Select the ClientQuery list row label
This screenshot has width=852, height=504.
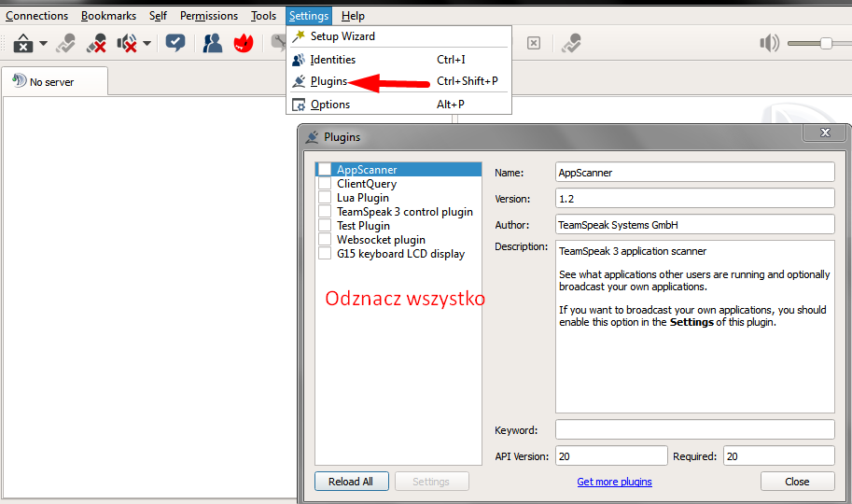click(367, 184)
